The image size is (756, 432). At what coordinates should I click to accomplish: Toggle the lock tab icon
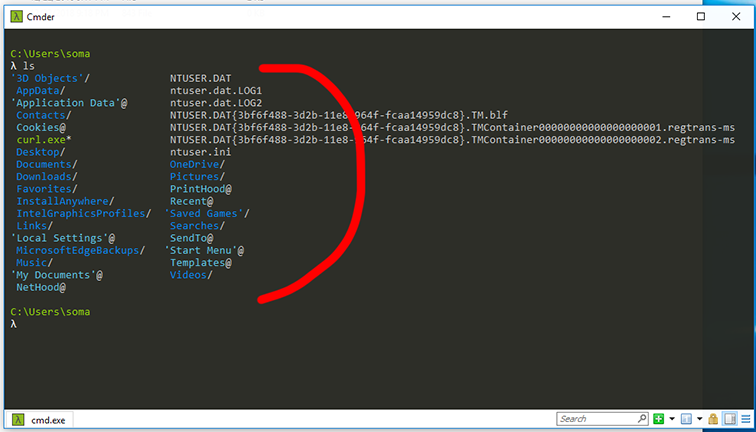click(713, 418)
